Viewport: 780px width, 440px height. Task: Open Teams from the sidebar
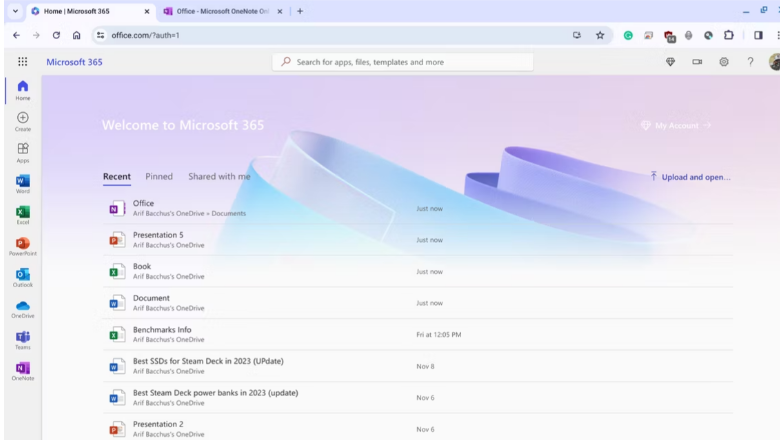click(22, 341)
